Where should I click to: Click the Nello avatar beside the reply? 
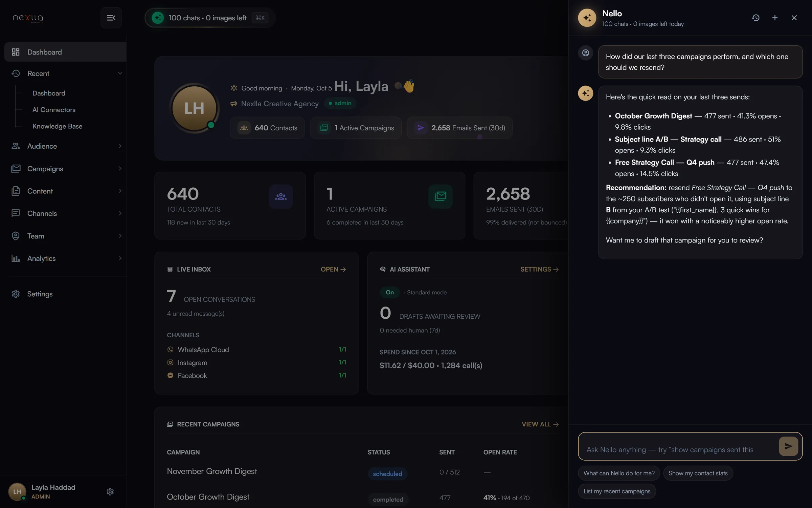tap(586, 93)
